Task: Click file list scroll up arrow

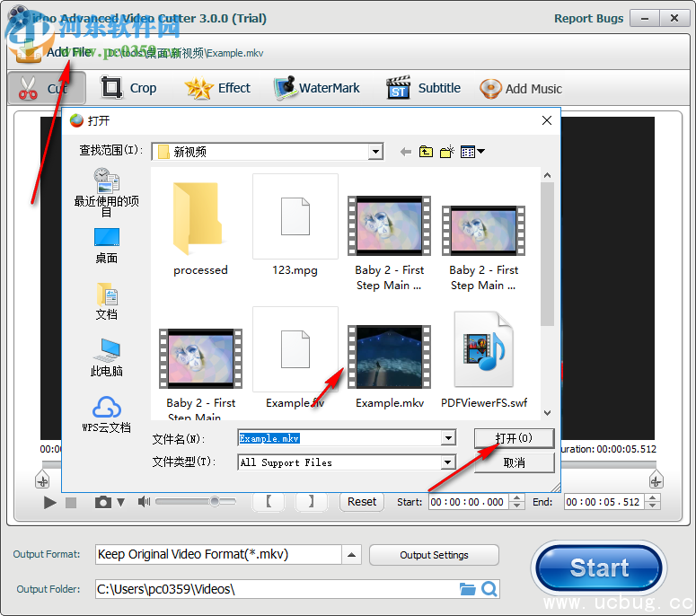Action: tap(547, 175)
